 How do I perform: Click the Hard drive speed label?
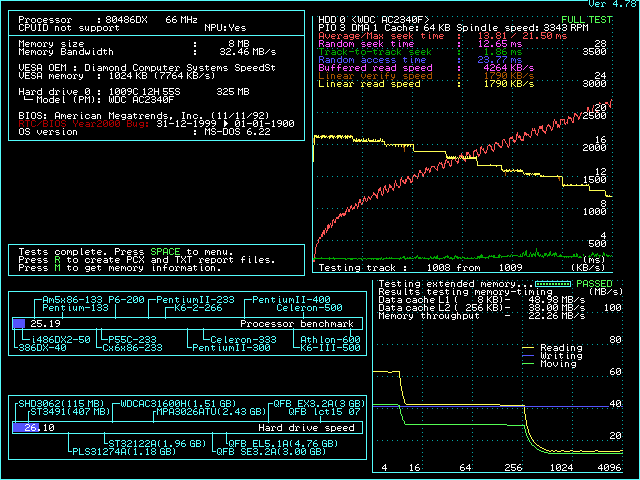coord(306,428)
